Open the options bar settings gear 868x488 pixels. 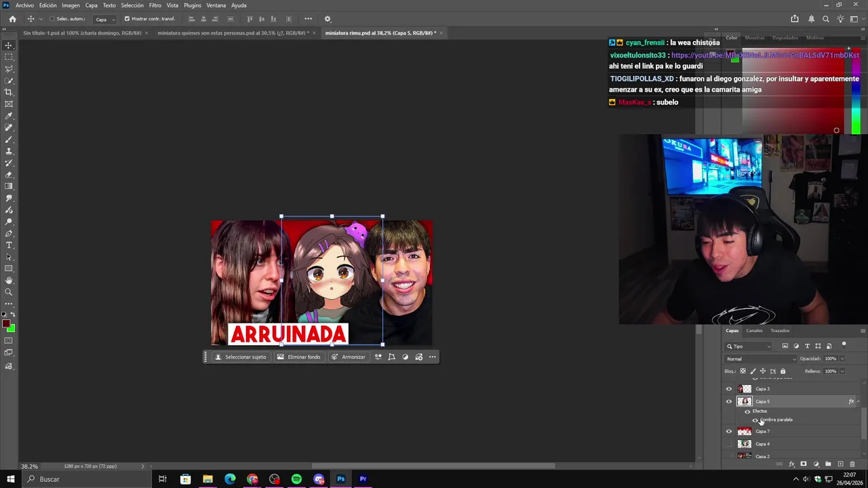click(328, 19)
